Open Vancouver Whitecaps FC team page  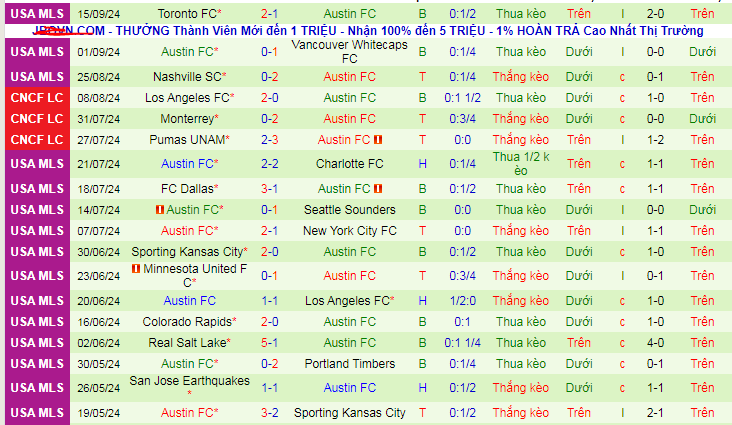pyautogui.click(x=349, y=52)
